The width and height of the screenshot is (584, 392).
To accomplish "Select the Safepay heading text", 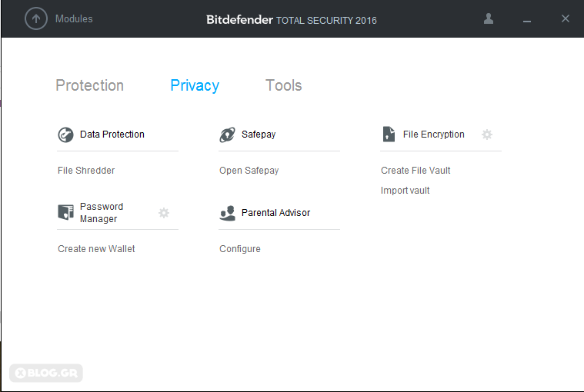I will pos(259,135).
